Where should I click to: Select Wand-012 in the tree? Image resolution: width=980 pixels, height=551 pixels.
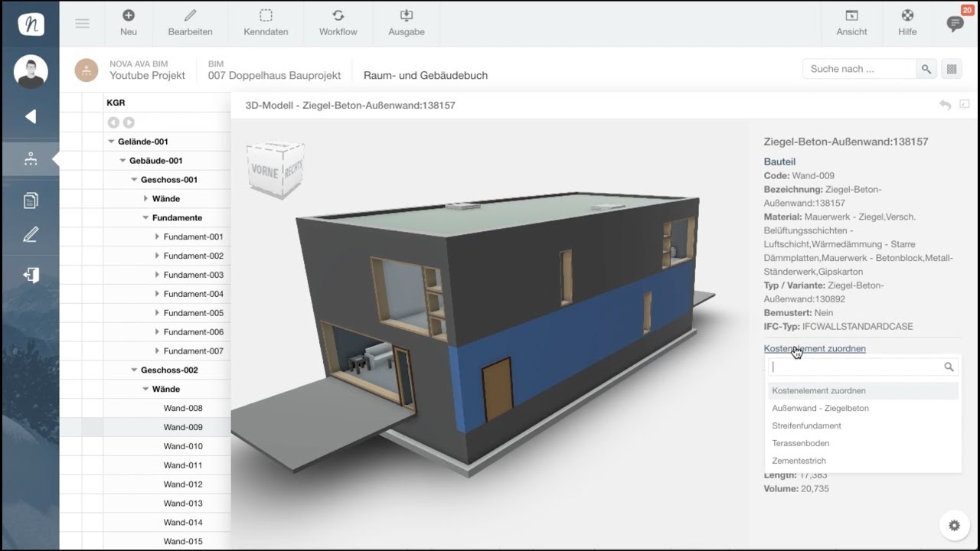183,484
